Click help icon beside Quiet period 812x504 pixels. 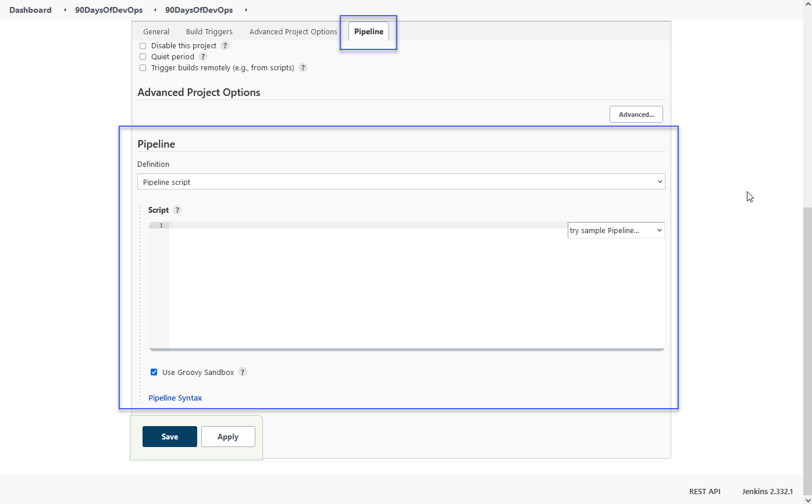[x=203, y=56]
